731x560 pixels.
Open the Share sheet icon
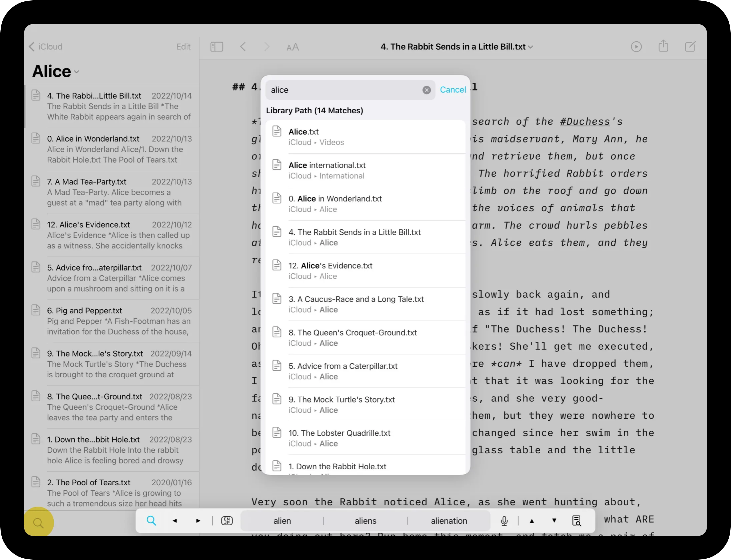tap(663, 47)
